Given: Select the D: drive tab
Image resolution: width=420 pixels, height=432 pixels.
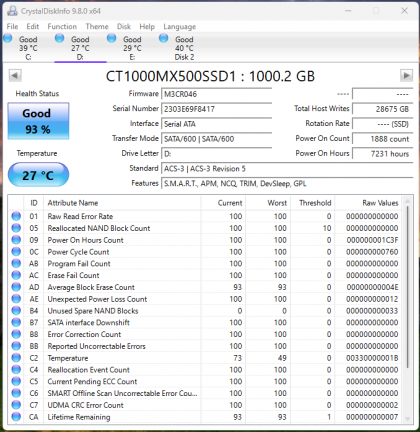Looking at the screenshot, I should point(80,48).
